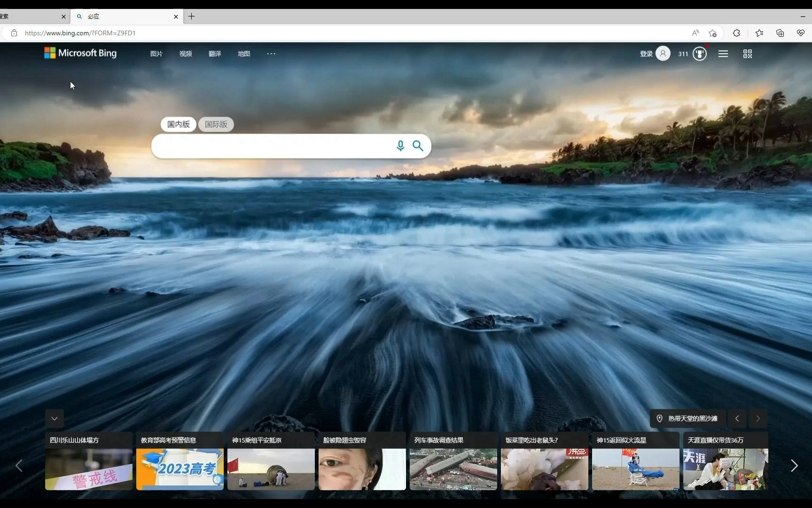Open 热带天堂的黑沙滩 image description
812x508 pixels.
pyautogui.click(x=693, y=419)
